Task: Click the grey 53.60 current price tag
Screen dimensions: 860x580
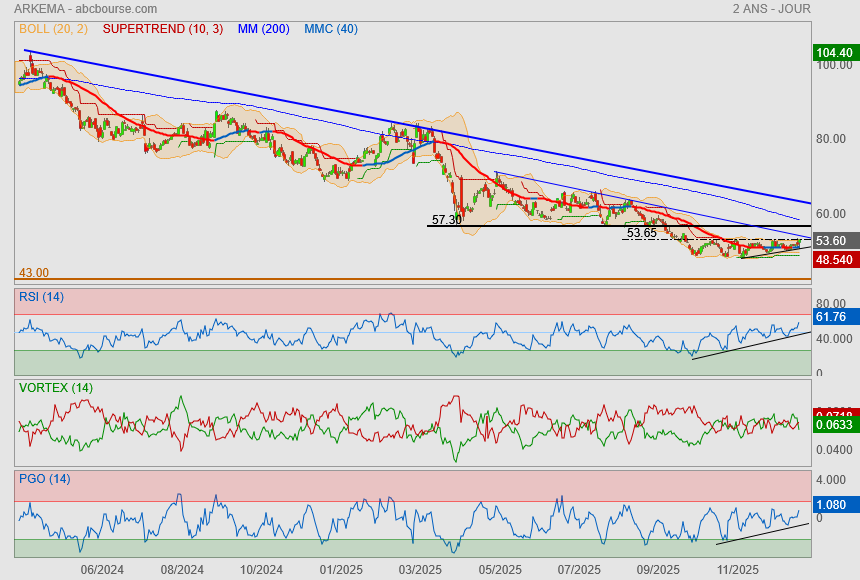Action: 832,241
